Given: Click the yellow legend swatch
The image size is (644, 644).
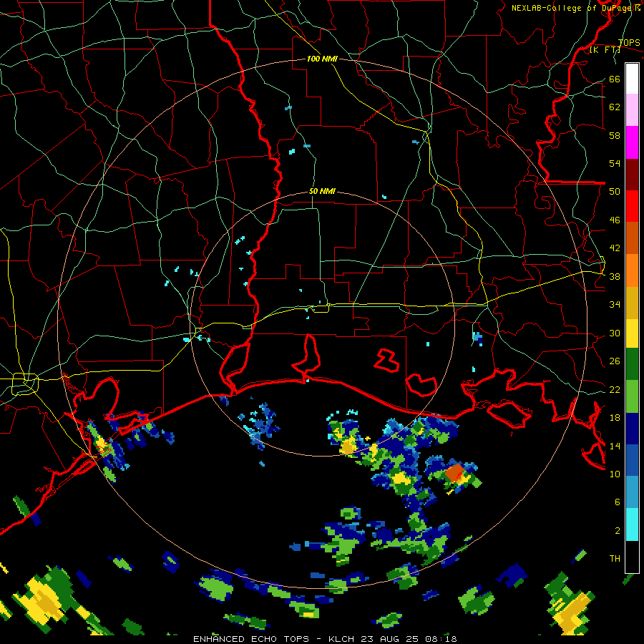Looking at the screenshot, I should 632,333.
